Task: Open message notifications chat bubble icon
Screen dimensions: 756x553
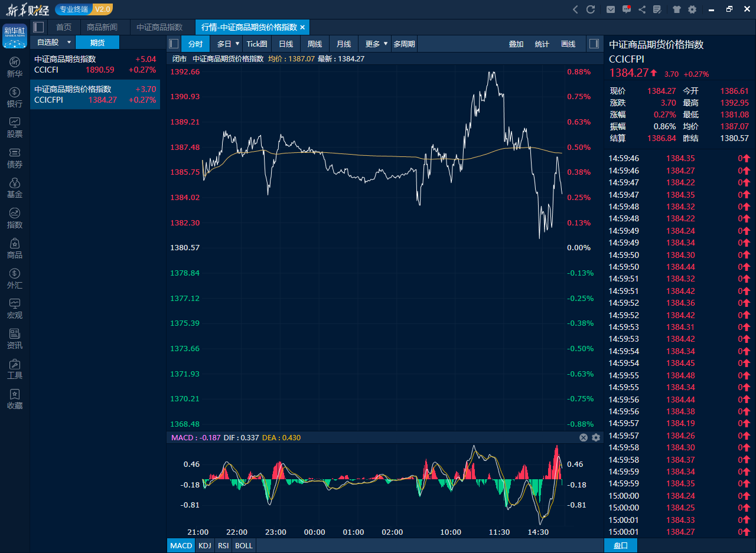Action: (627, 9)
